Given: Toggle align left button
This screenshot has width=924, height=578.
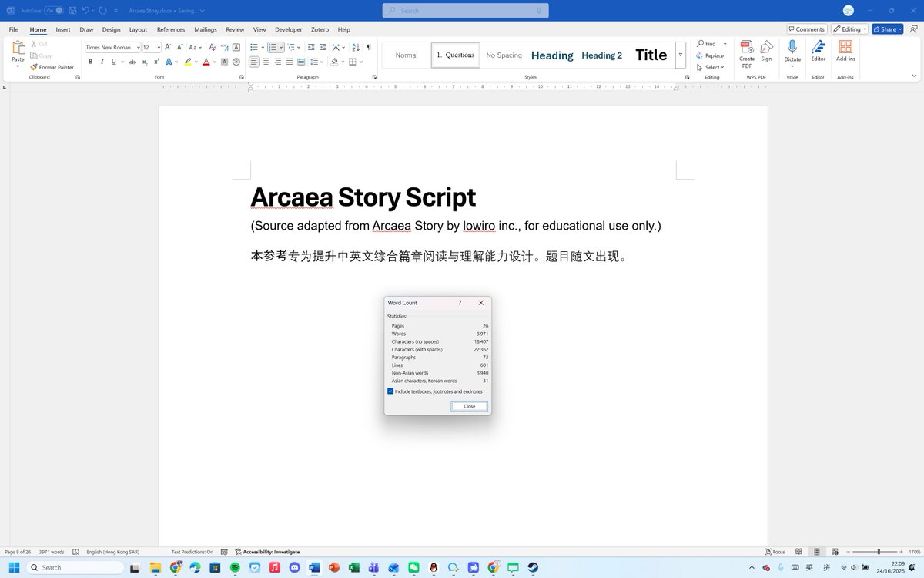Looking at the screenshot, I should [254, 62].
